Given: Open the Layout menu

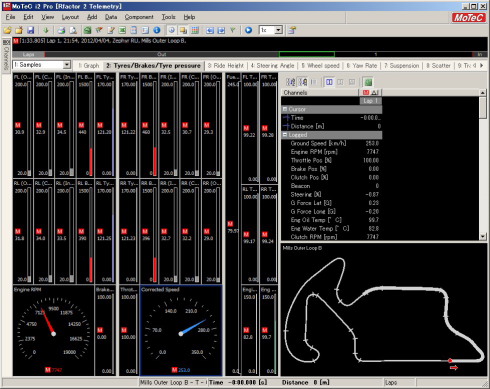Looking at the screenshot, I should pos(70,17).
